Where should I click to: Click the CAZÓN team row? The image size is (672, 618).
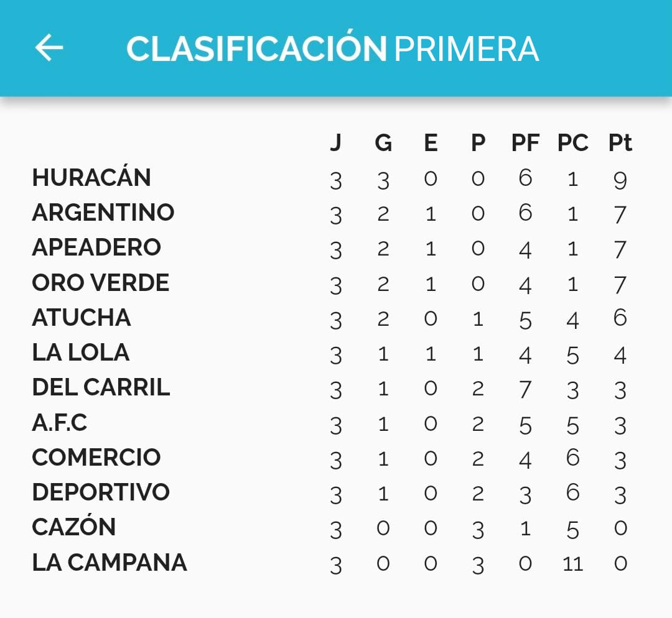point(72,526)
